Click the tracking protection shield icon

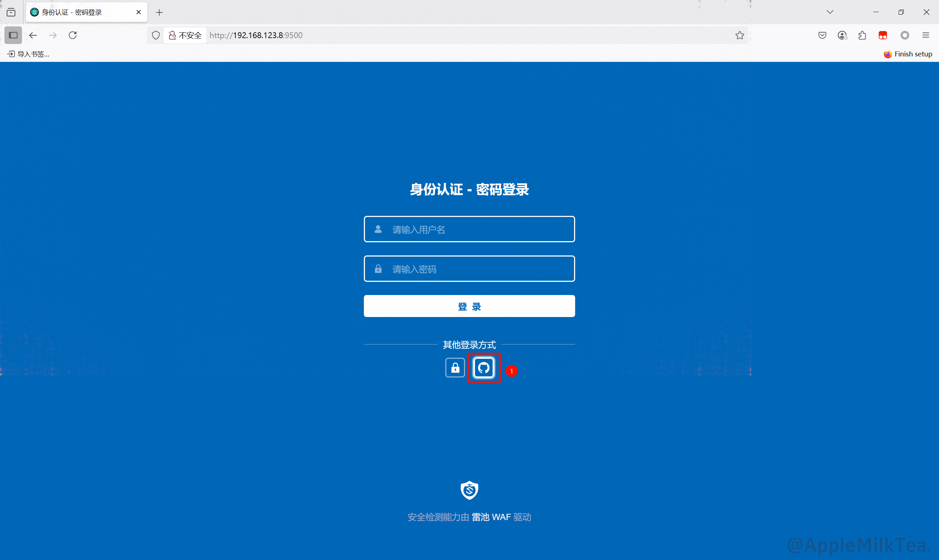156,35
